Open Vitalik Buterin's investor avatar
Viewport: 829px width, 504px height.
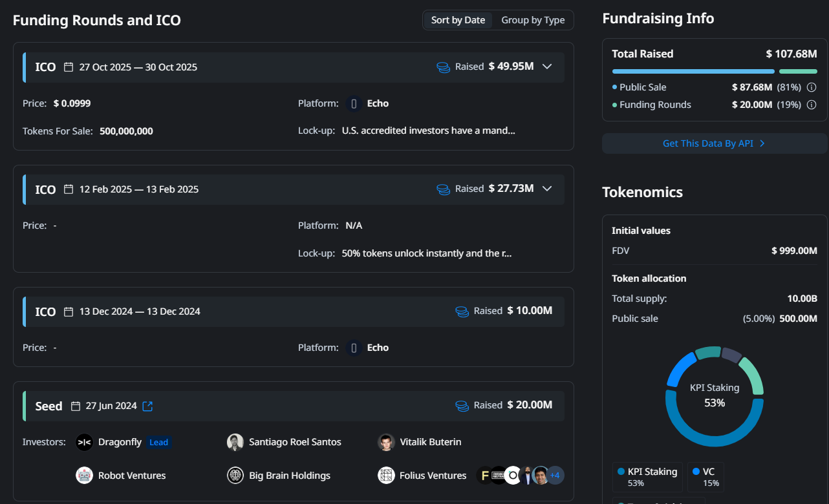click(x=385, y=442)
